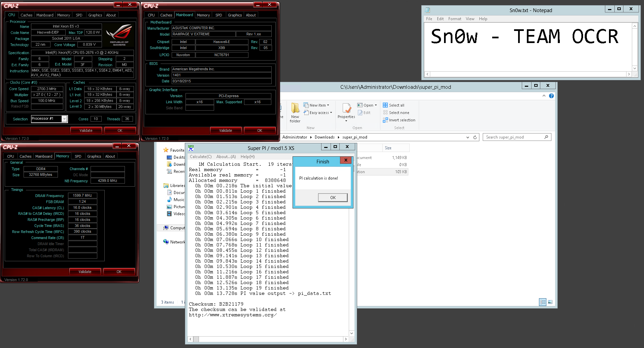The image size is (644, 348).
Task: Open Easy access dropdown in Explorer
Action: (x=317, y=113)
